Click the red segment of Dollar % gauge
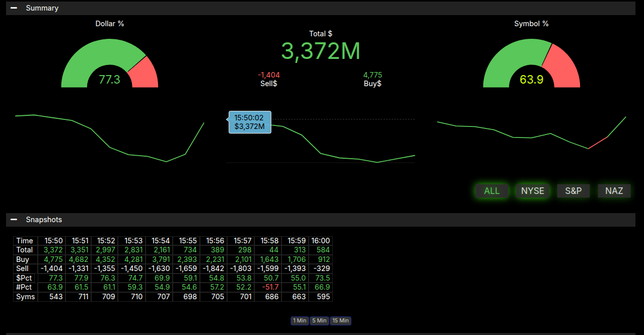This screenshot has height=335, width=644. (145, 73)
